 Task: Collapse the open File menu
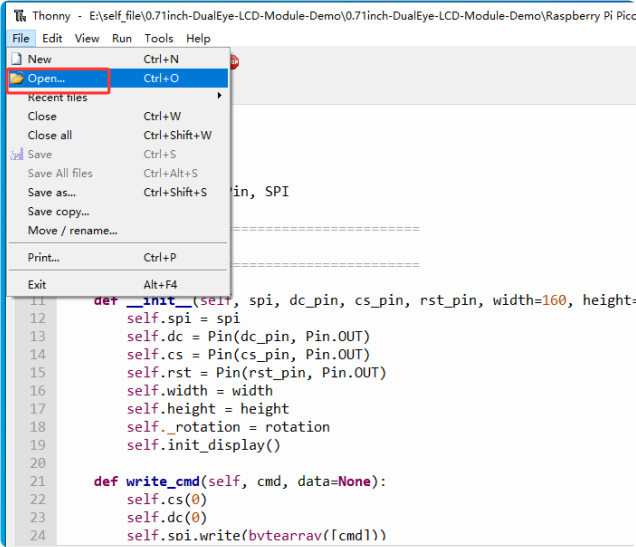pyautogui.click(x=21, y=38)
